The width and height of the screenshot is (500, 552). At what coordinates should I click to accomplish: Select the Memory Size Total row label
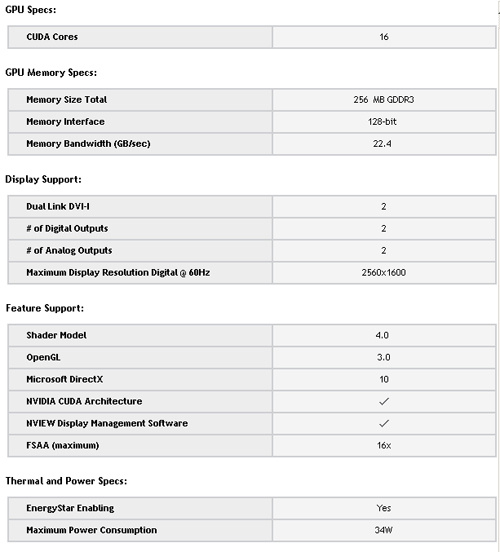pos(67,100)
